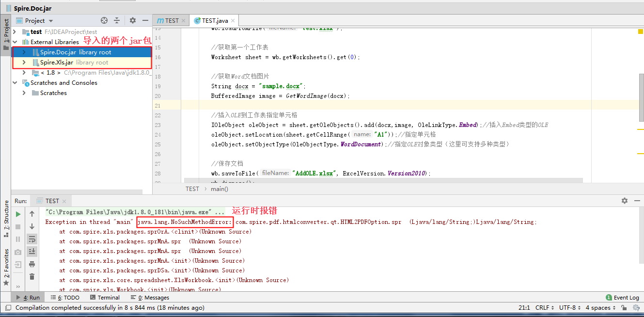The width and height of the screenshot is (644, 317).
Task: Print the run console contents
Action: click(31, 265)
